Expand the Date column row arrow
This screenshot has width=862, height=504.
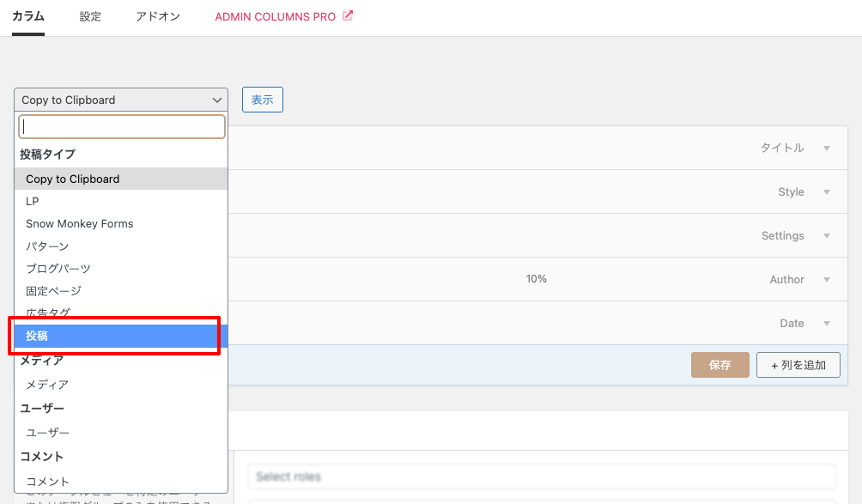[827, 324]
